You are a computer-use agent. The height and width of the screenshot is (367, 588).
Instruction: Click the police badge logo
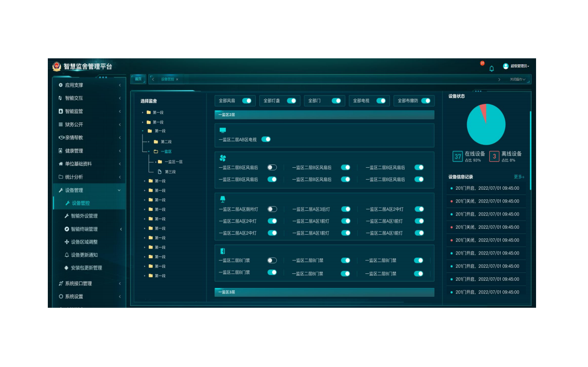tap(57, 67)
